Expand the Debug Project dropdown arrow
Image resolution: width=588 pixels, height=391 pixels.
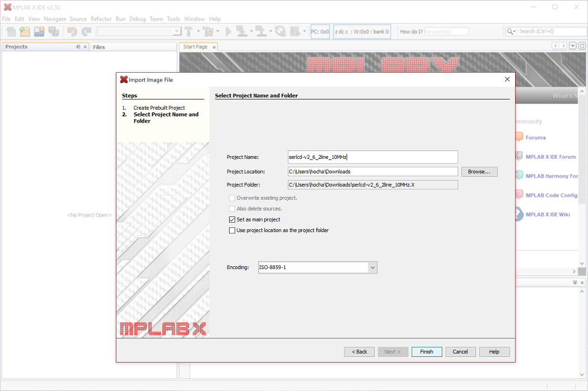304,31
